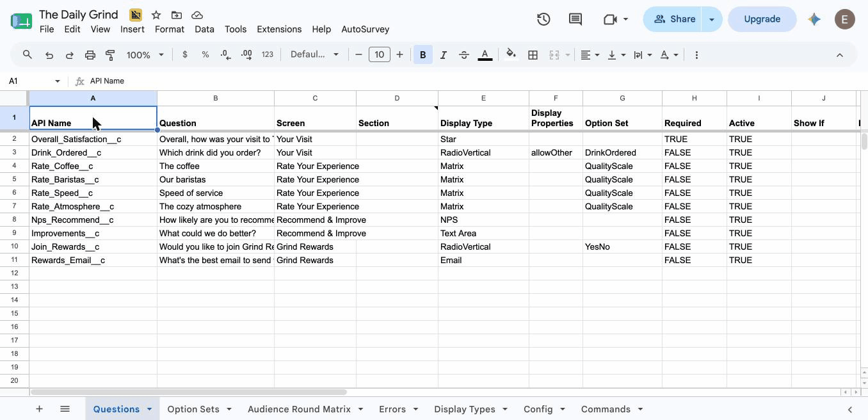Viewport: 868px width, 420px height.
Task: Click the merge cells icon
Action: pyautogui.click(x=554, y=55)
